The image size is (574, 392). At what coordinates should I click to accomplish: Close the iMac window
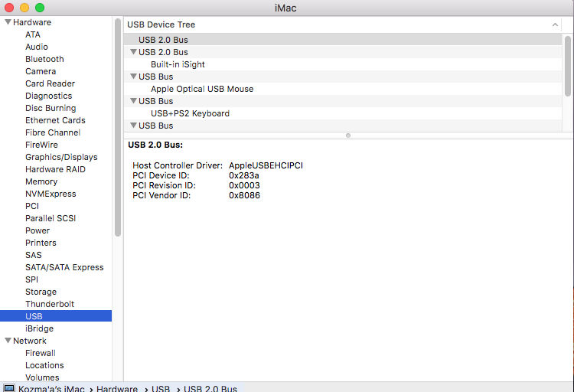click(9, 8)
